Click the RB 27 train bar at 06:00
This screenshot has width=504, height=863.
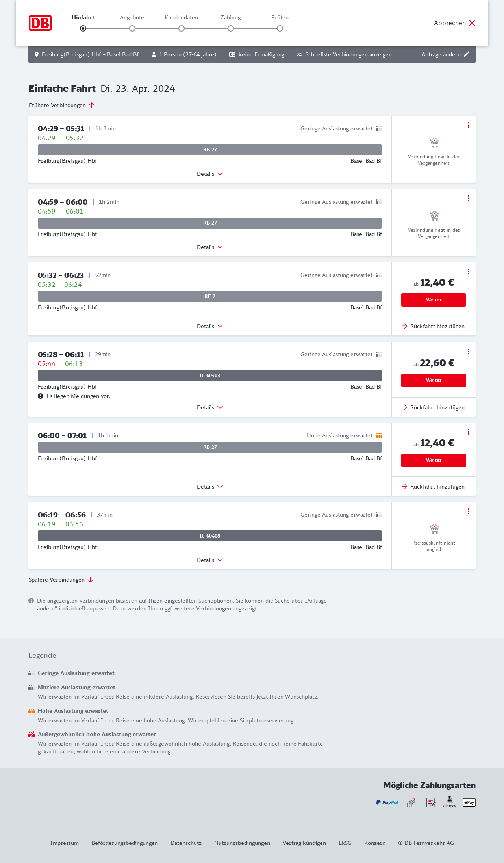[210, 447]
